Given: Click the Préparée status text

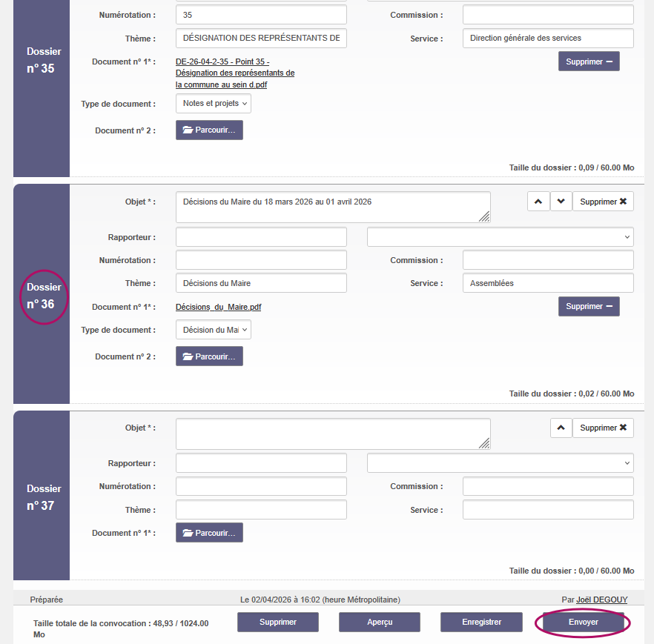Looking at the screenshot, I should [46, 600].
